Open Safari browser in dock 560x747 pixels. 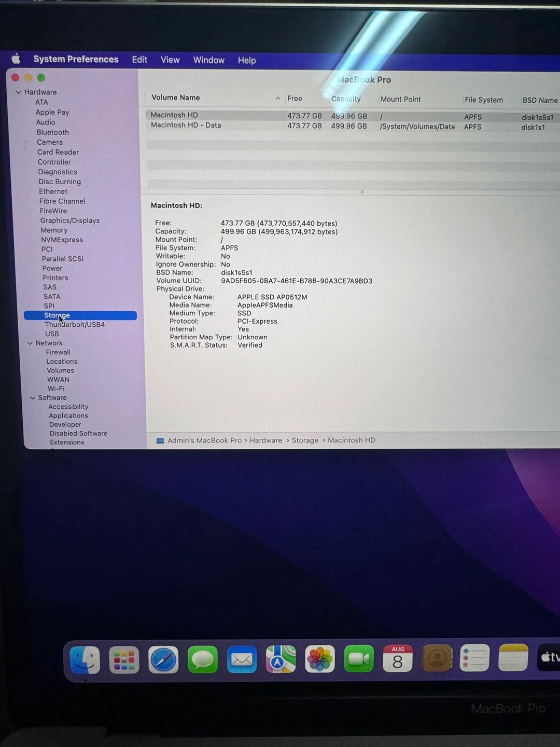[163, 660]
